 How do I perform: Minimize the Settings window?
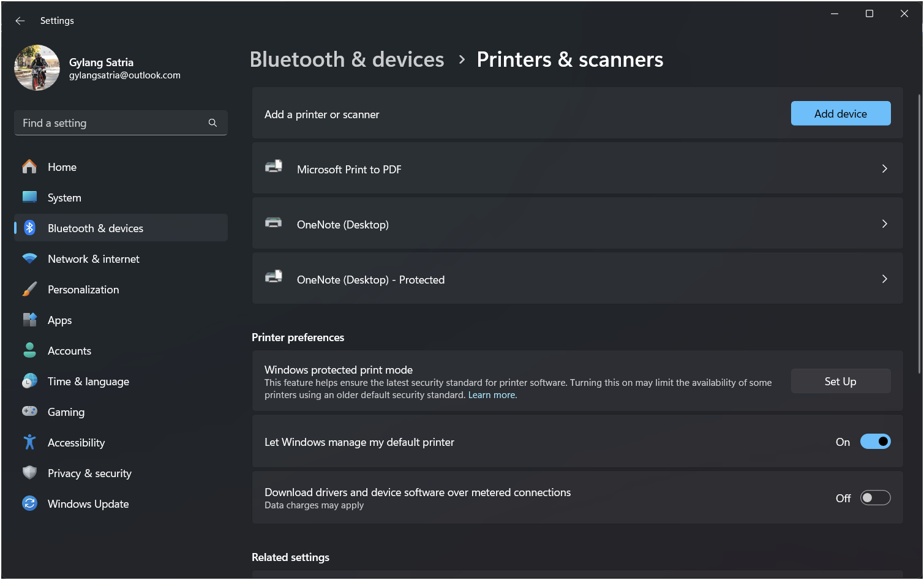point(835,13)
